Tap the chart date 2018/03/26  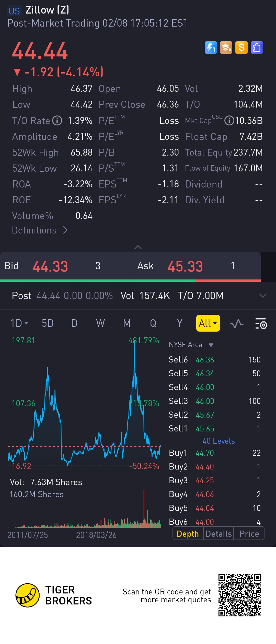(96, 535)
